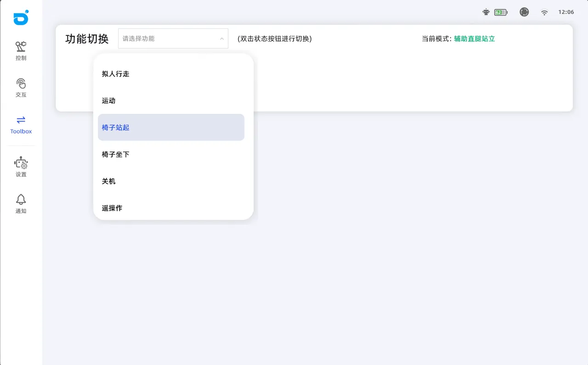Click the robot status icon in top bar
588x365 pixels.
click(486, 12)
